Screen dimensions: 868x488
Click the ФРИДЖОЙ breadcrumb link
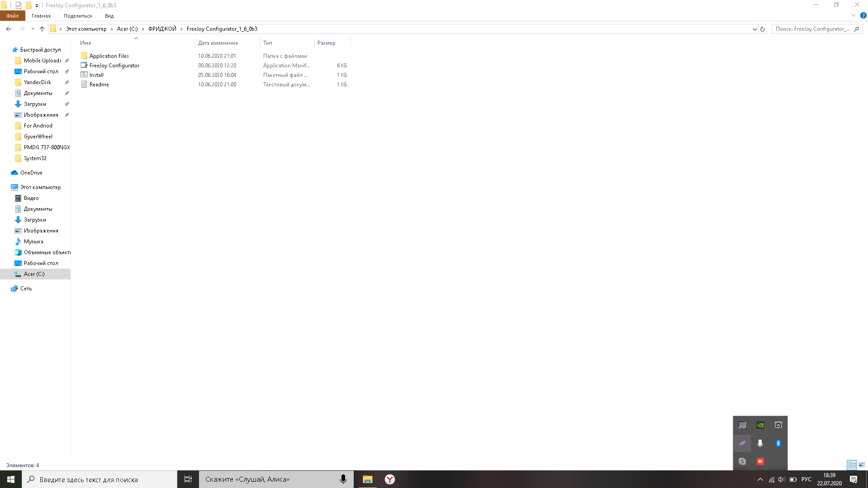click(x=162, y=29)
